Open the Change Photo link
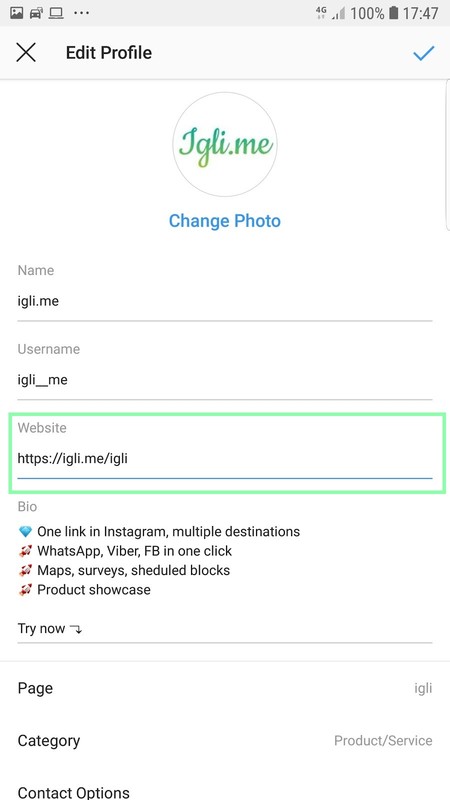Viewport: 450px width, 800px height. [x=224, y=221]
